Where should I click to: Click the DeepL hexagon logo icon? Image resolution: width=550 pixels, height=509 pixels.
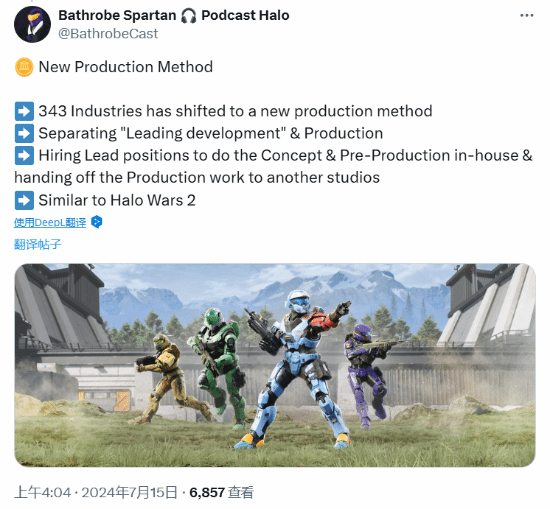click(96, 222)
